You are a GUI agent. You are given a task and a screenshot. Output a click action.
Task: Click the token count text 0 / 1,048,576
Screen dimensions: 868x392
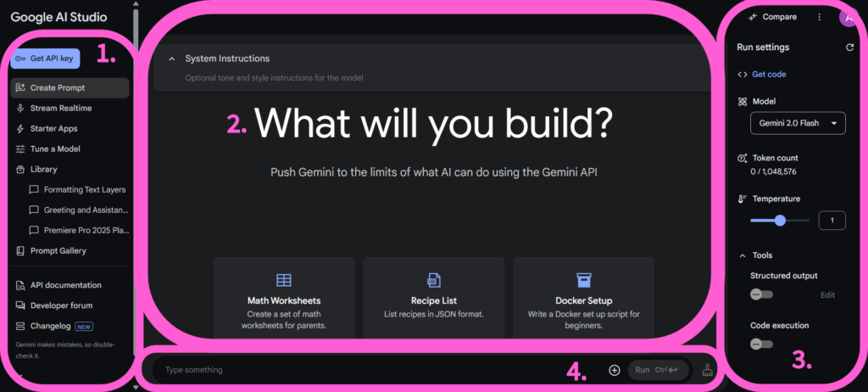773,172
